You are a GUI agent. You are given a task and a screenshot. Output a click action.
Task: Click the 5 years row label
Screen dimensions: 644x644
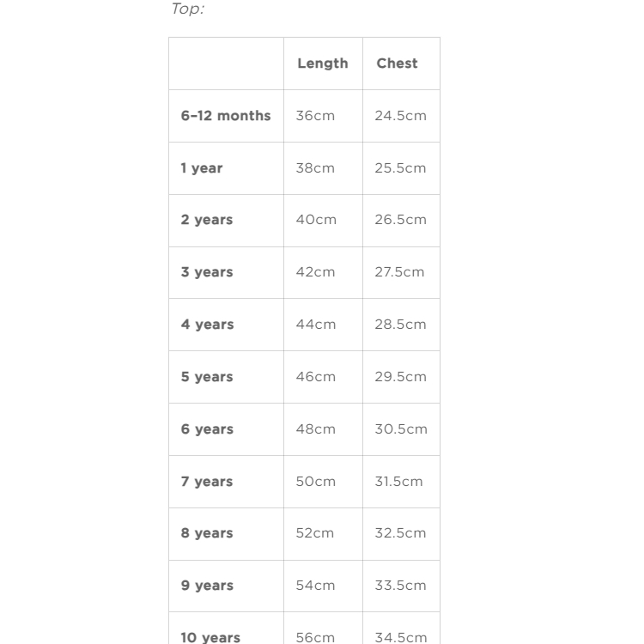click(x=207, y=377)
